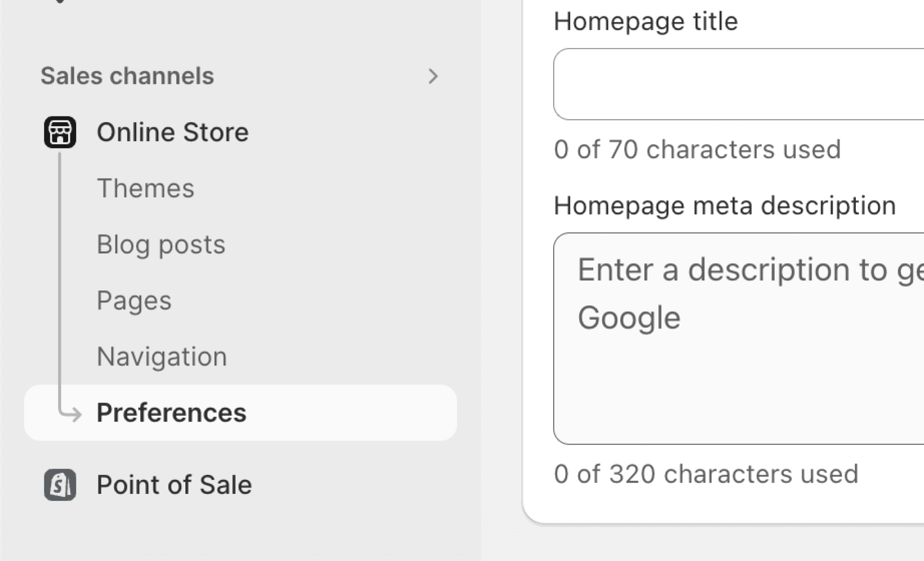Click the 0 of 320 characters counter
The image size is (924, 561).
pyautogui.click(x=706, y=474)
